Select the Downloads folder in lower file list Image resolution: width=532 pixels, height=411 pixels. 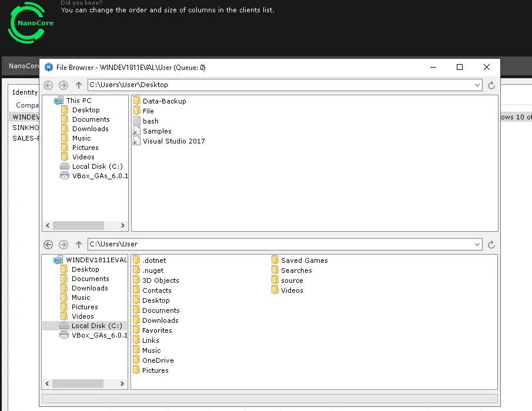tap(156, 320)
